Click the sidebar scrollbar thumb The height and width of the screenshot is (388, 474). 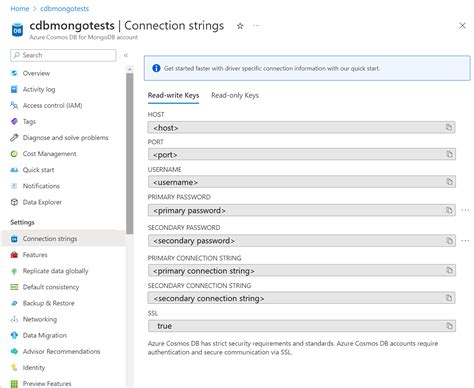click(x=130, y=153)
